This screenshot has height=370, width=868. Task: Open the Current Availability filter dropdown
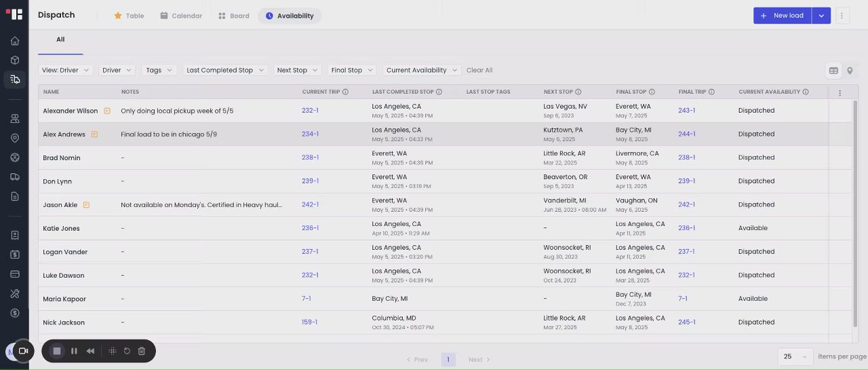(x=422, y=70)
